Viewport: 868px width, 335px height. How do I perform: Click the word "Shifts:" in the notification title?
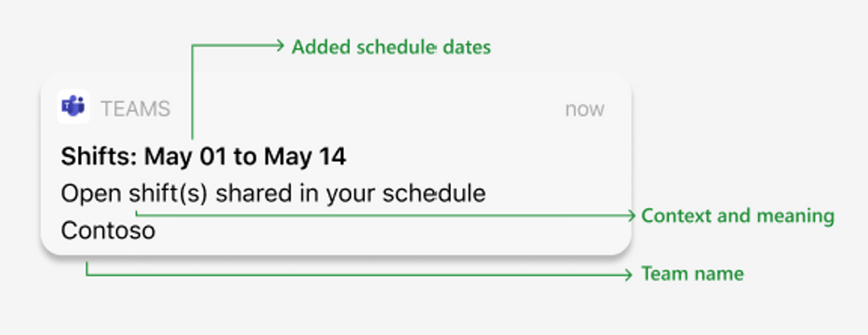tap(98, 157)
